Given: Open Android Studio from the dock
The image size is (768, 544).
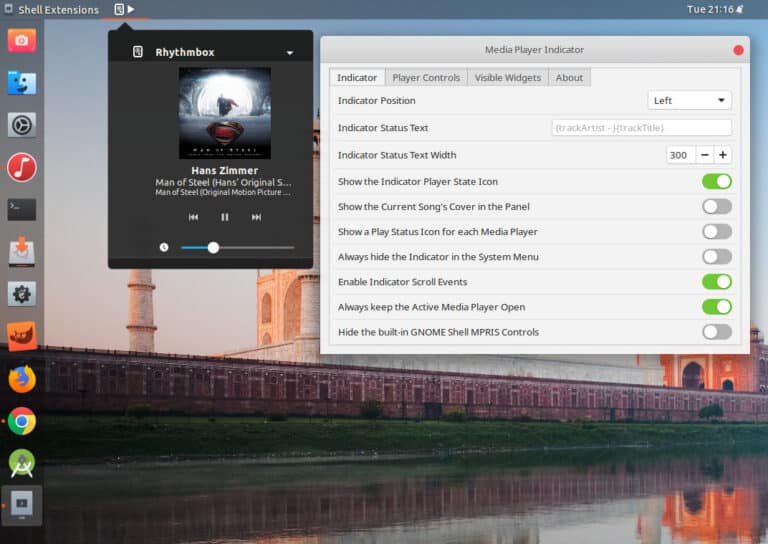Looking at the screenshot, I should click(x=22, y=463).
